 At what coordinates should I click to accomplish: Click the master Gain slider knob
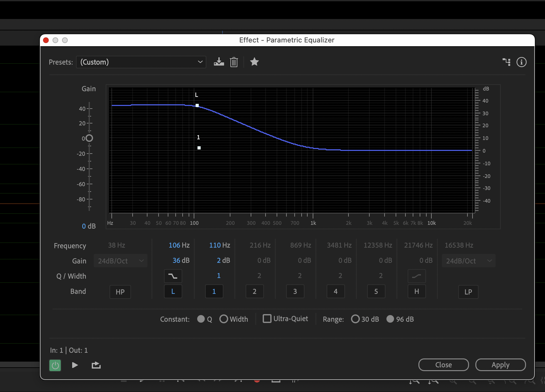[89, 138]
